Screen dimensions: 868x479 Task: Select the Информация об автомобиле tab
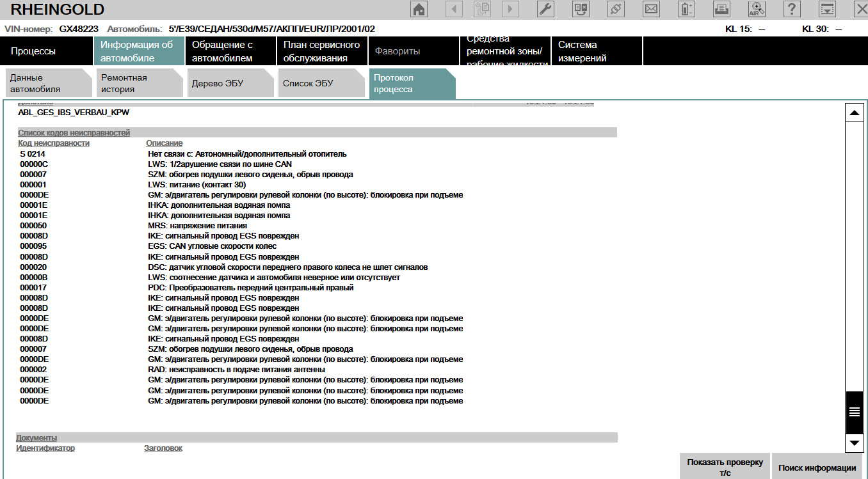pyautogui.click(x=139, y=51)
